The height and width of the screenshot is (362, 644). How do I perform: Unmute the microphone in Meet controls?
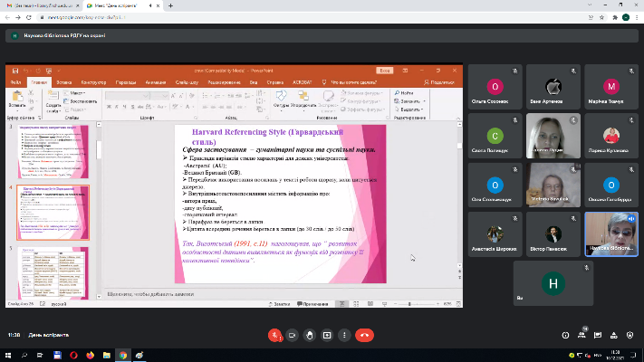point(274,334)
